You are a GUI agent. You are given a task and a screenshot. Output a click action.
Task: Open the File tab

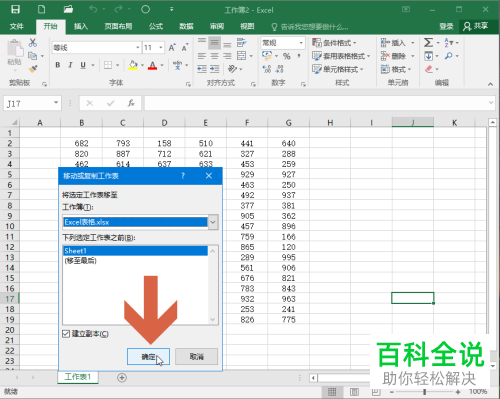tap(16, 26)
